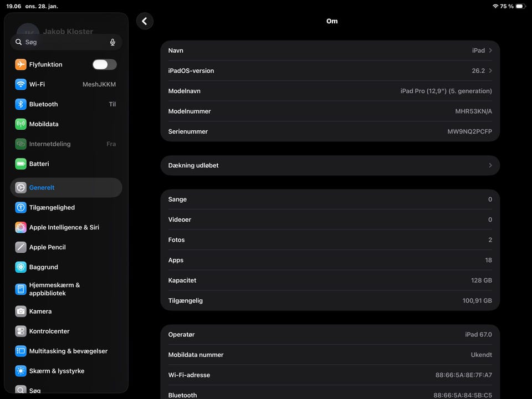Open Apple Pencil settings
The image size is (532, 399).
[x=66, y=247]
